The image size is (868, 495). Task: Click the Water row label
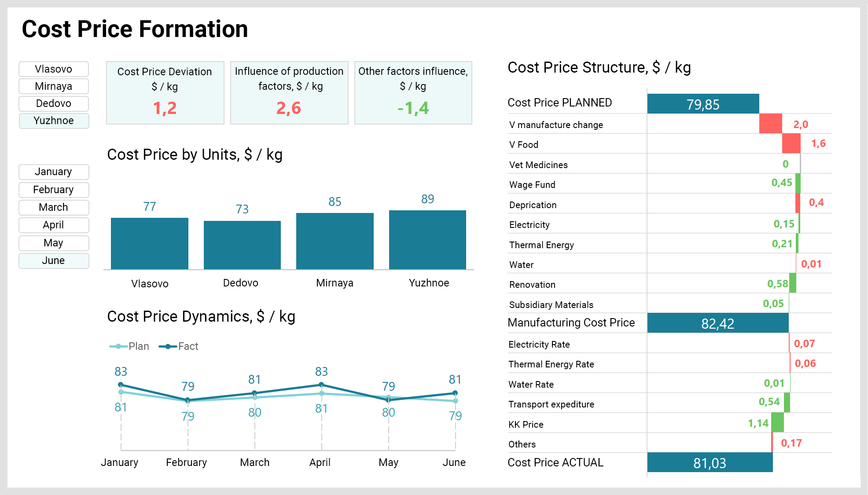click(x=521, y=265)
